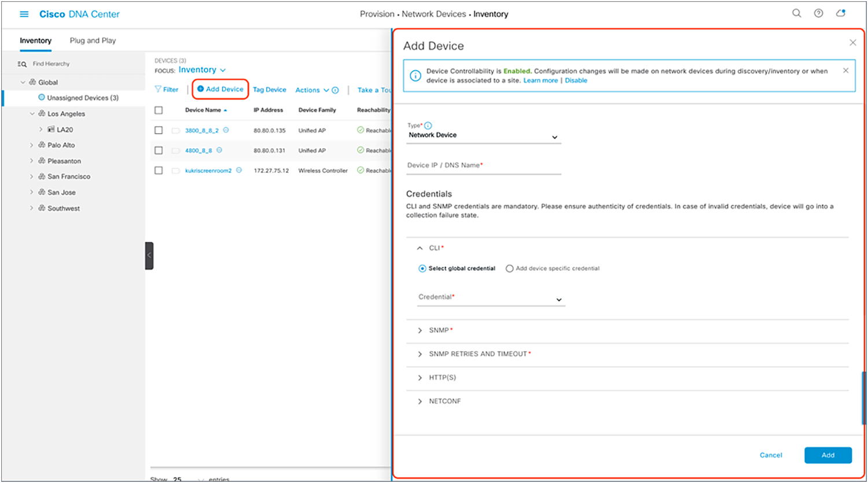
Task: Open the hamburger navigation menu
Action: coord(24,14)
